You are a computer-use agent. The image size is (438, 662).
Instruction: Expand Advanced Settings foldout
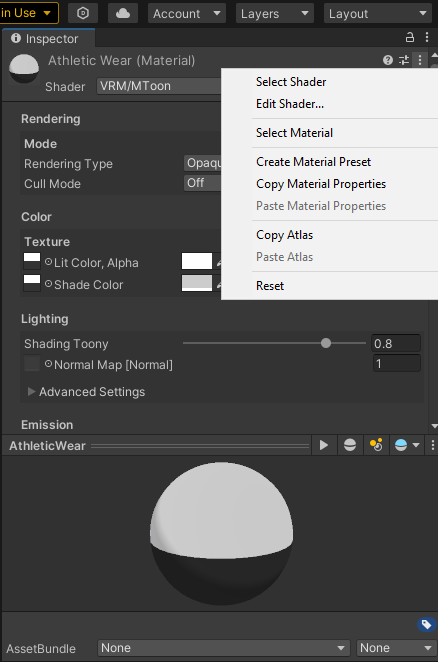click(31, 391)
